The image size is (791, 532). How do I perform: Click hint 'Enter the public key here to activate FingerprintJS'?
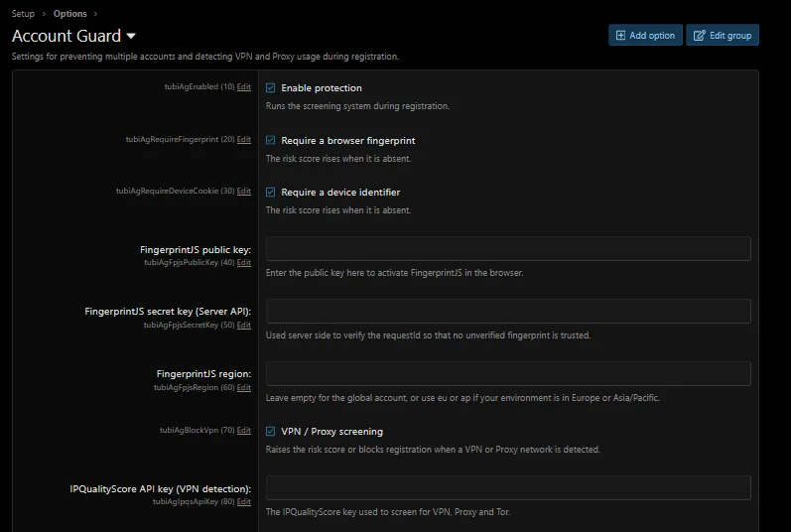pyautogui.click(x=394, y=273)
